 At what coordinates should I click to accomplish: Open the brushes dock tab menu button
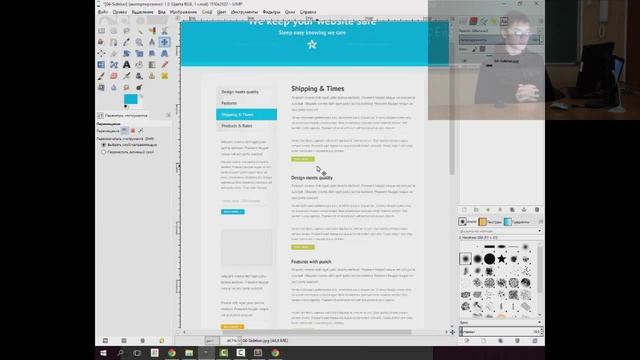pos(541,222)
